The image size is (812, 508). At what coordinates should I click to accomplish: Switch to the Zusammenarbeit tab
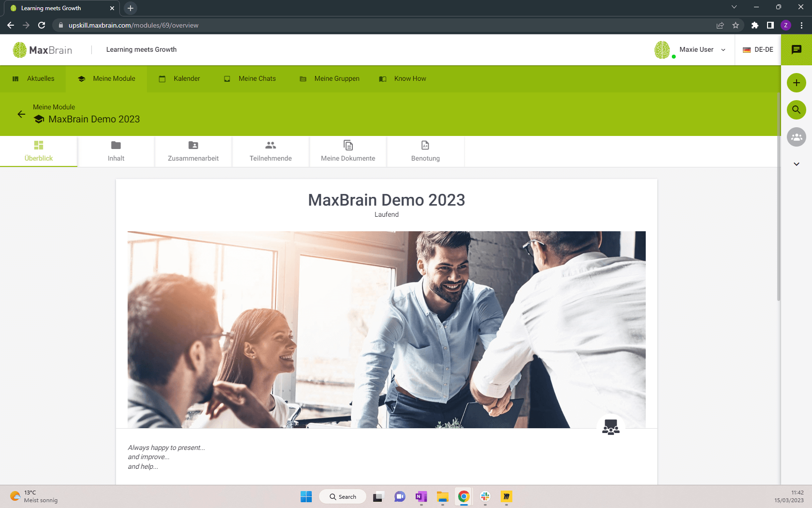click(x=193, y=151)
